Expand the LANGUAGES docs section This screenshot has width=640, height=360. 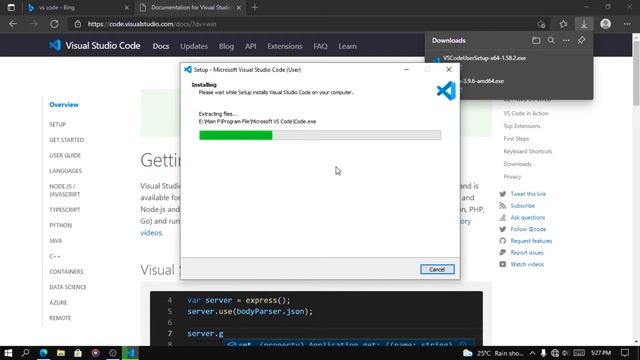pos(65,171)
